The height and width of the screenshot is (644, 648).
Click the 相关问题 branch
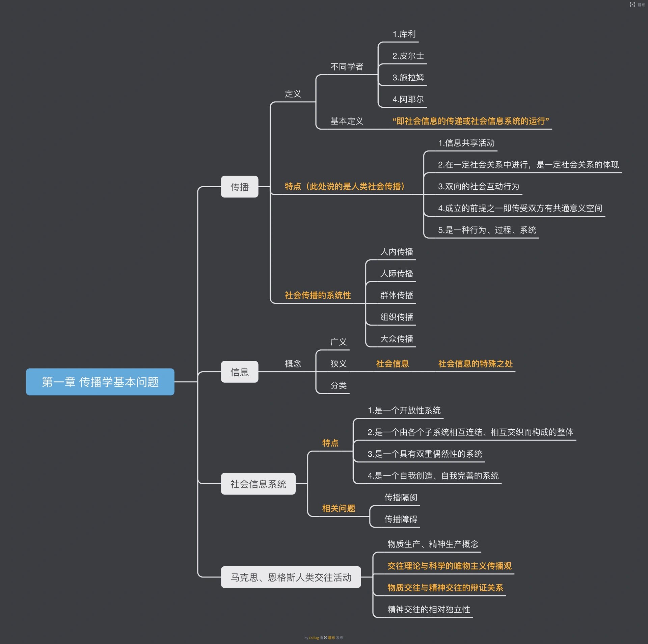pos(339,508)
